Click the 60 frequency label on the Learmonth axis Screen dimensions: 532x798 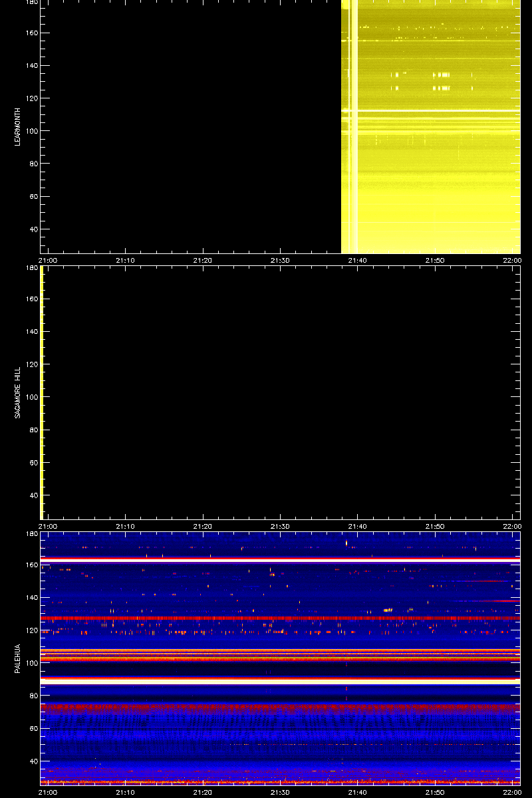[33, 197]
